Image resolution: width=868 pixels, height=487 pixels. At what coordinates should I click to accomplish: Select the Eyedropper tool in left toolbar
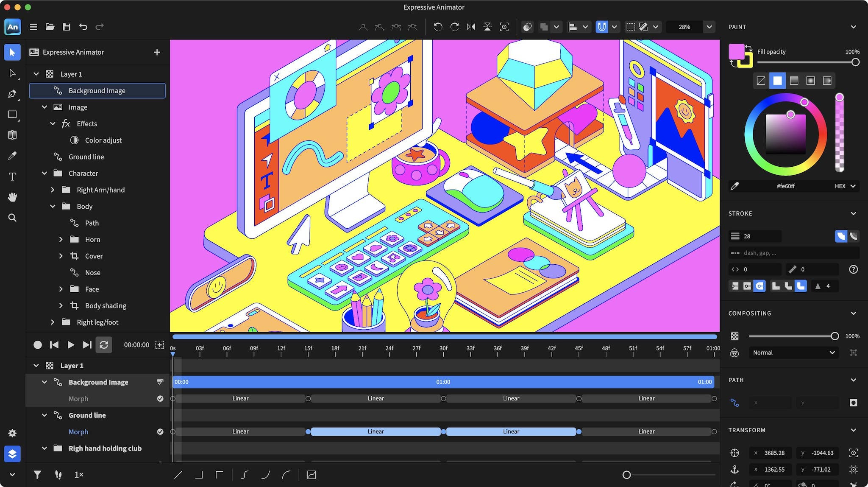pyautogui.click(x=12, y=156)
